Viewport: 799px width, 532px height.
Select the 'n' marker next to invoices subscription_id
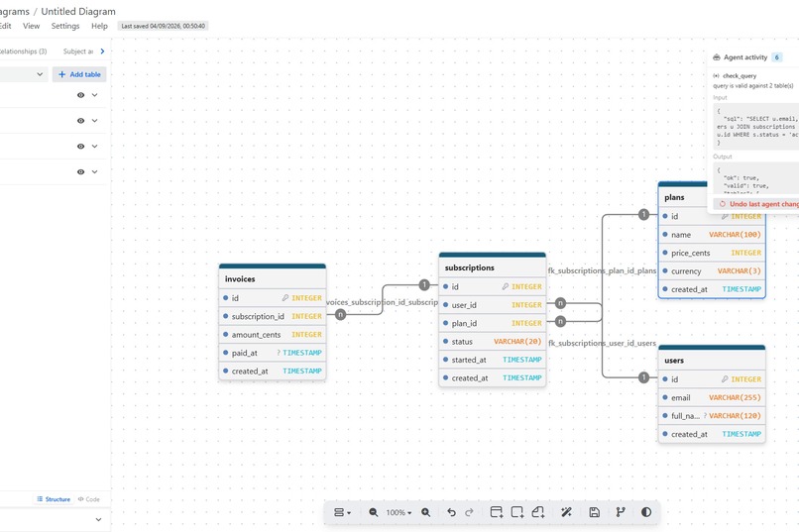click(340, 315)
